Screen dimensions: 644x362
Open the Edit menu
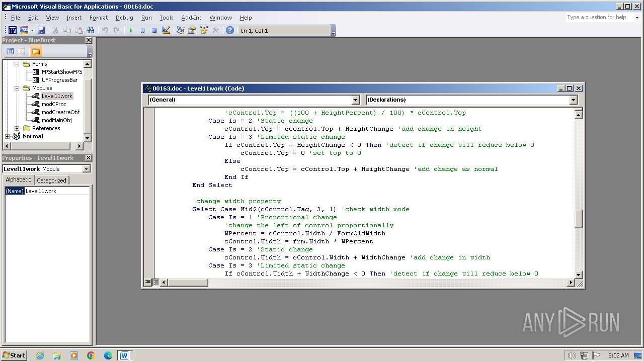[x=33, y=18]
